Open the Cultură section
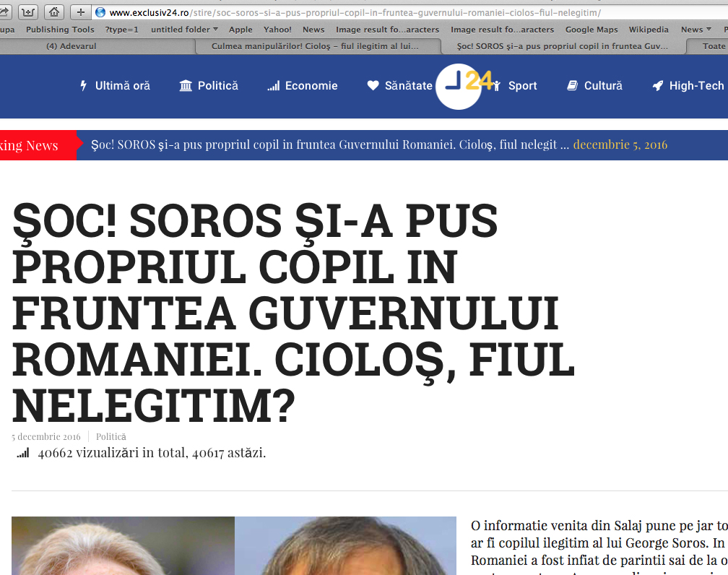 [603, 85]
